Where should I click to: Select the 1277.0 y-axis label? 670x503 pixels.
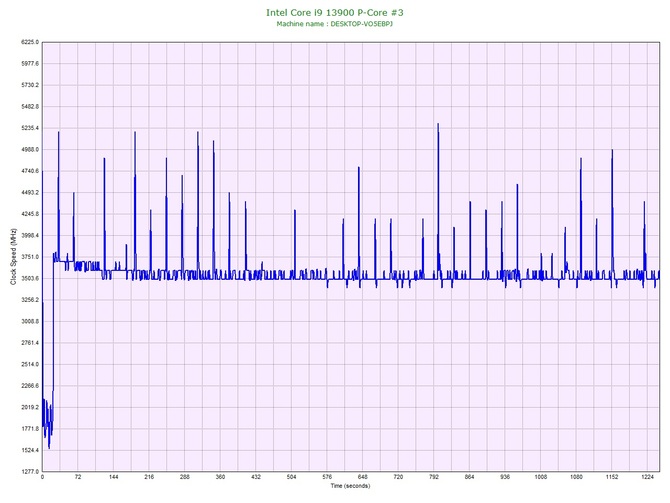[x=30, y=472]
